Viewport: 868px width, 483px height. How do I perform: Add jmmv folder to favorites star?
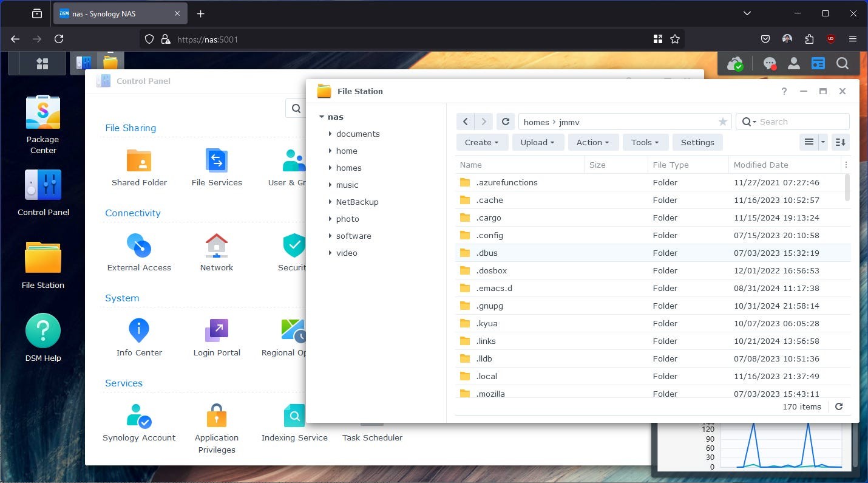pos(722,122)
